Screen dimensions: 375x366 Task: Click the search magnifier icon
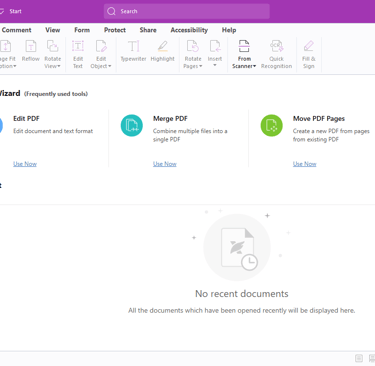pyautogui.click(x=111, y=11)
